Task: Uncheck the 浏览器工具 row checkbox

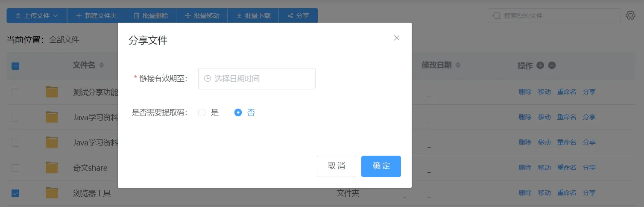Action: click(x=15, y=193)
